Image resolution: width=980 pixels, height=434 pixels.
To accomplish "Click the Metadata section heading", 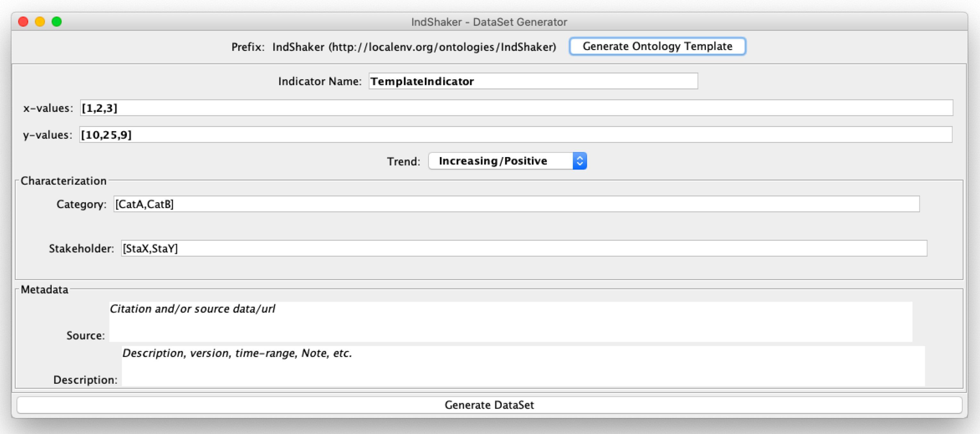I will (45, 289).
